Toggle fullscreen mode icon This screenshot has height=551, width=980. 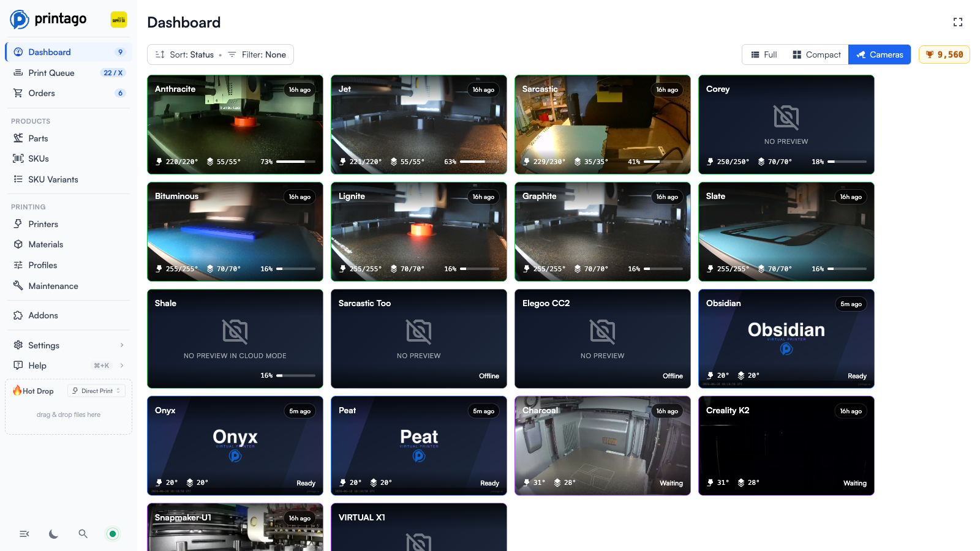[958, 22]
